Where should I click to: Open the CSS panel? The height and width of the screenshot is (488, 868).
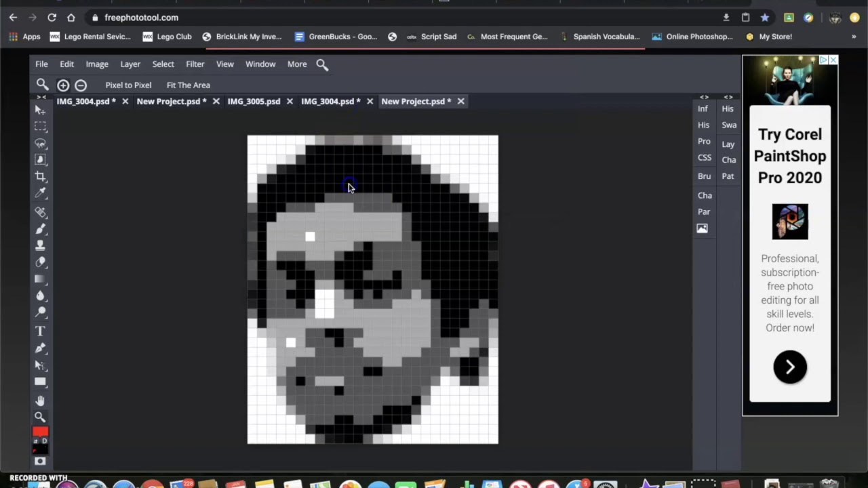705,157
